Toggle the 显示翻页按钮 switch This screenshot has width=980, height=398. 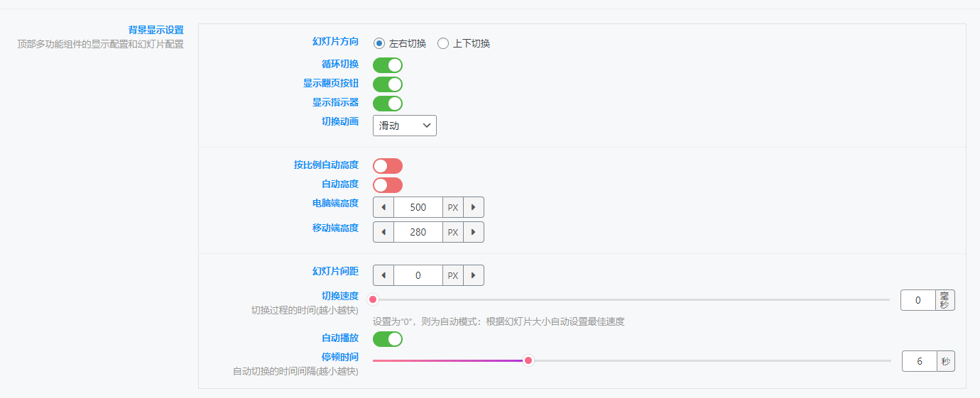point(388,84)
